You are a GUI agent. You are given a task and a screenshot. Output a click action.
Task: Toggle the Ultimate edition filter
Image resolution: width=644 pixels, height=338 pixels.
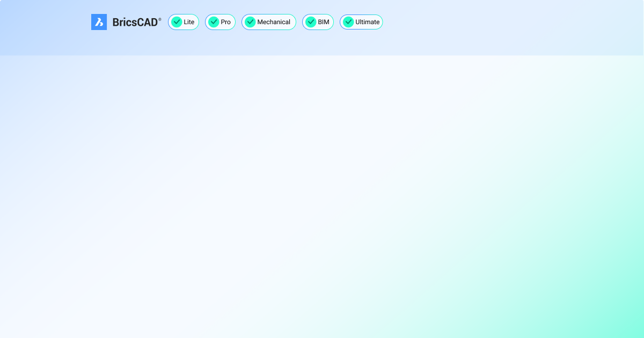point(361,22)
